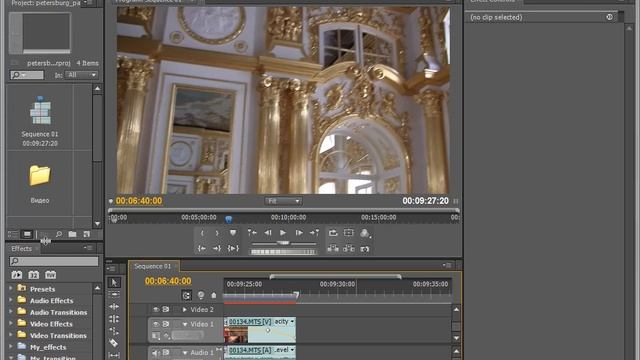Click the Effects panel search field
640x360 pixels.
(x=54, y=261)
